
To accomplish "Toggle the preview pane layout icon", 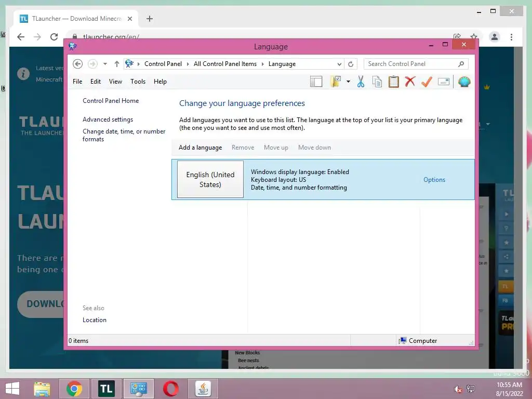I will point(316,82).
